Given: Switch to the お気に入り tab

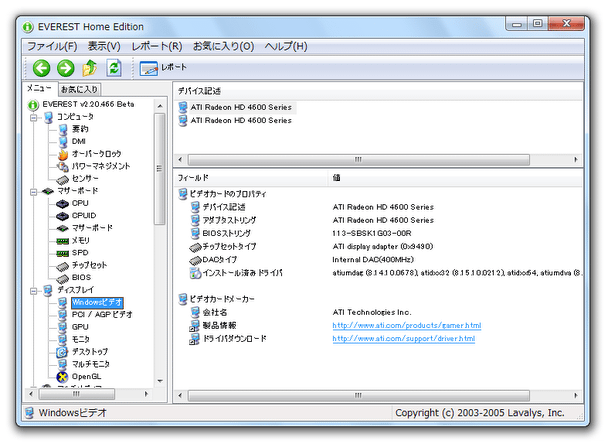Looking at the screenshot, I should tap(79, 89).
